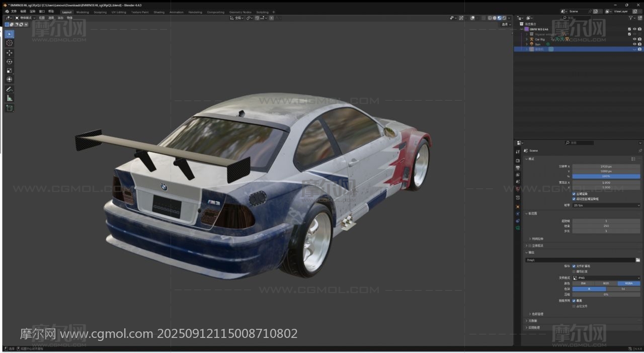Screen dimensions: 644x353
Task: Open the View Layer properties tab
Action: [x=518, y=174]
